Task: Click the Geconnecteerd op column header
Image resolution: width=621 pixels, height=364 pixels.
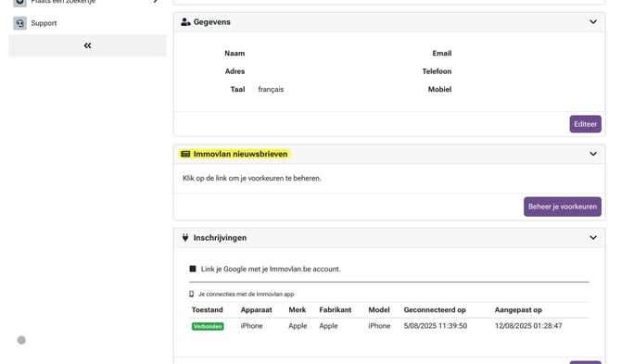Action: (x=435, y=309)
